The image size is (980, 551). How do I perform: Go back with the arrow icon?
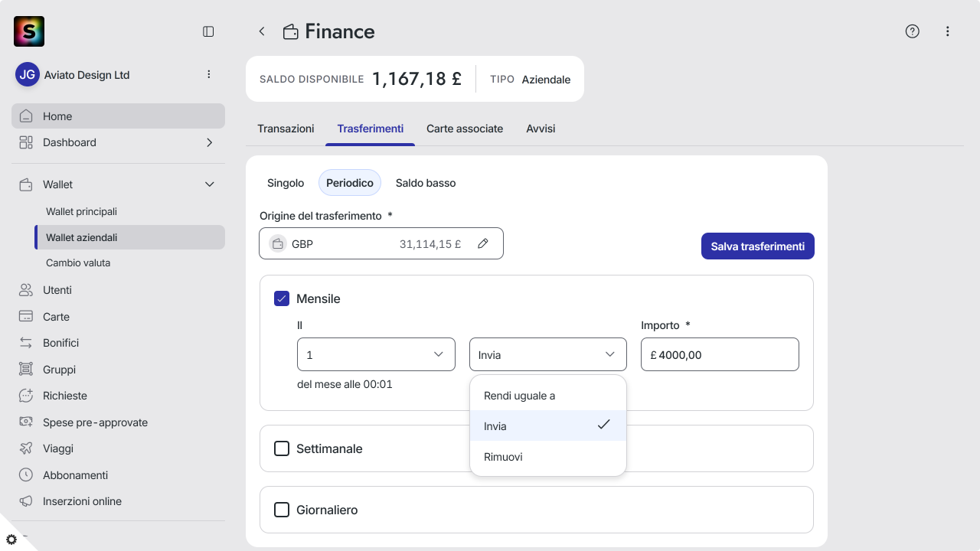coord(262,31)
